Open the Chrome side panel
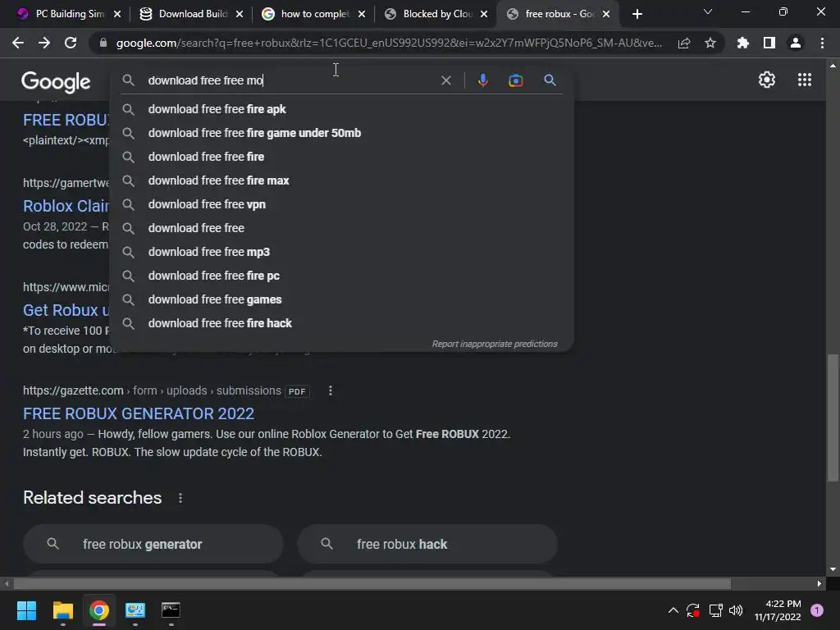The image size is (840, 630). pyautogui.click(x=769, y=43)
